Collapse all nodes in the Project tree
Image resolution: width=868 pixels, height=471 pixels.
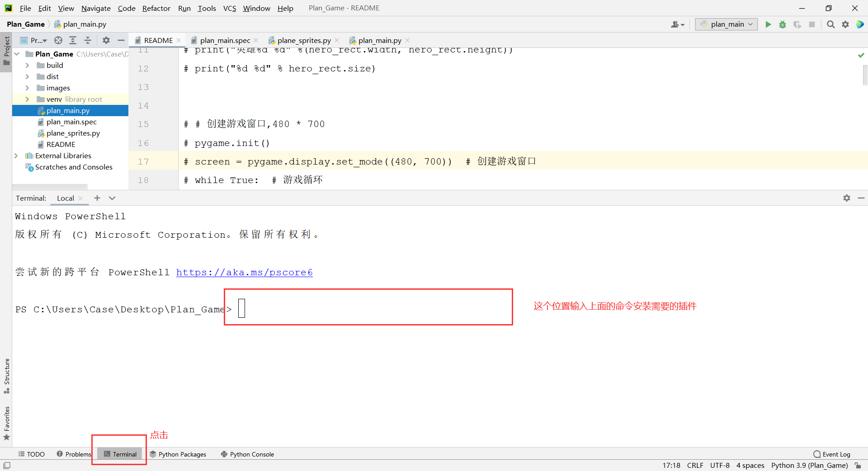88,40
